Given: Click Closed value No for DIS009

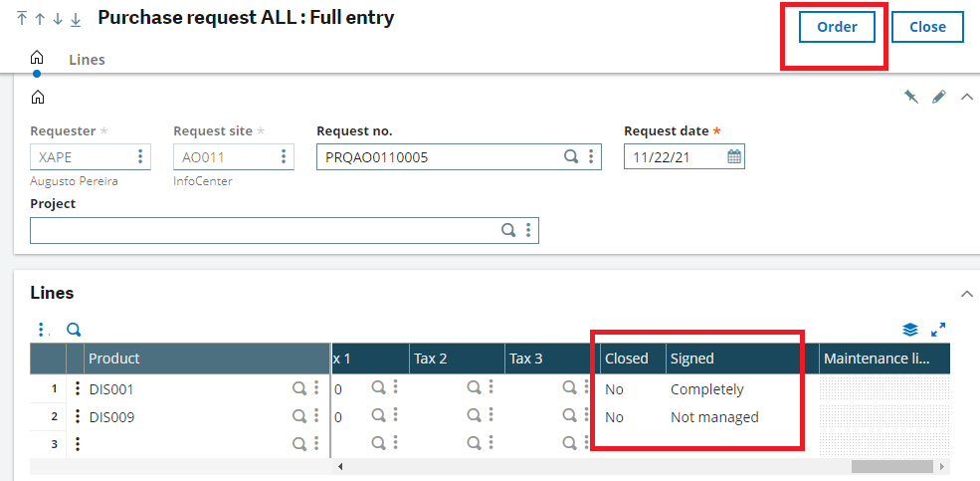Looking at the screenshot, I should pos(615,417).
